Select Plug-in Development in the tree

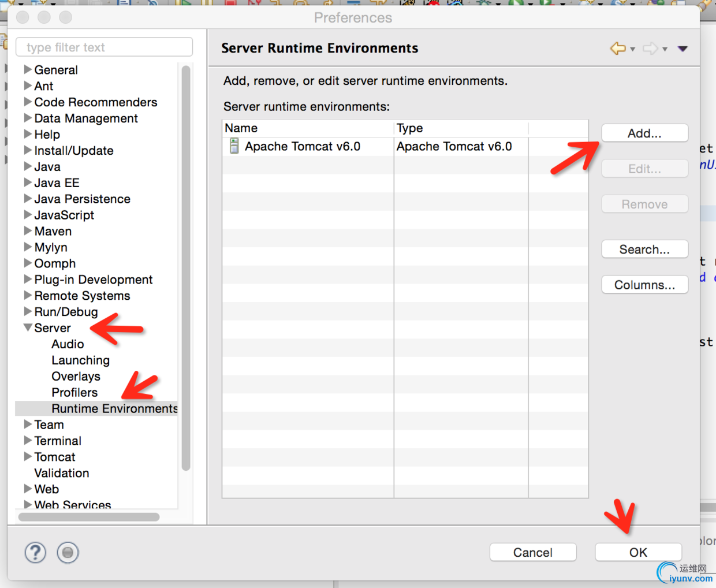click(94, 280)
